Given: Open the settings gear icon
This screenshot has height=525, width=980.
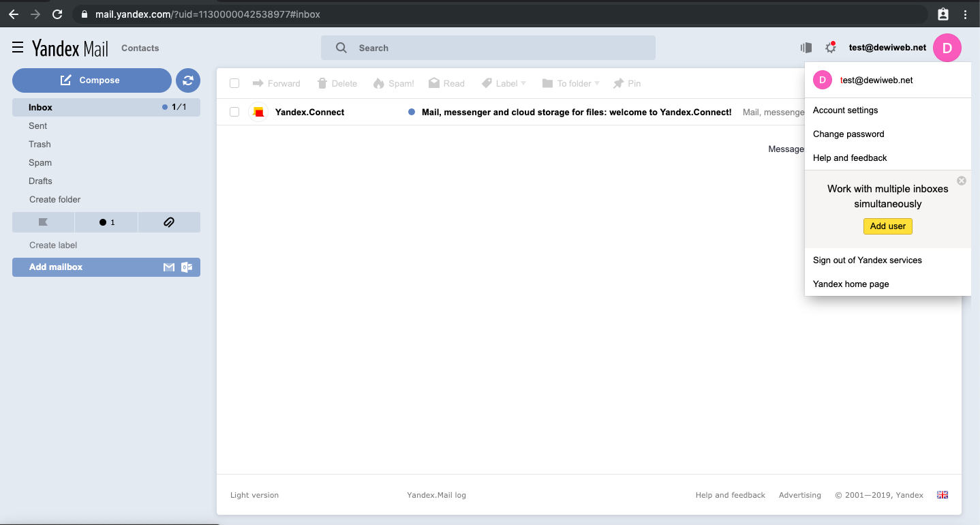Looking at the screenshot, I should point(830,48).
